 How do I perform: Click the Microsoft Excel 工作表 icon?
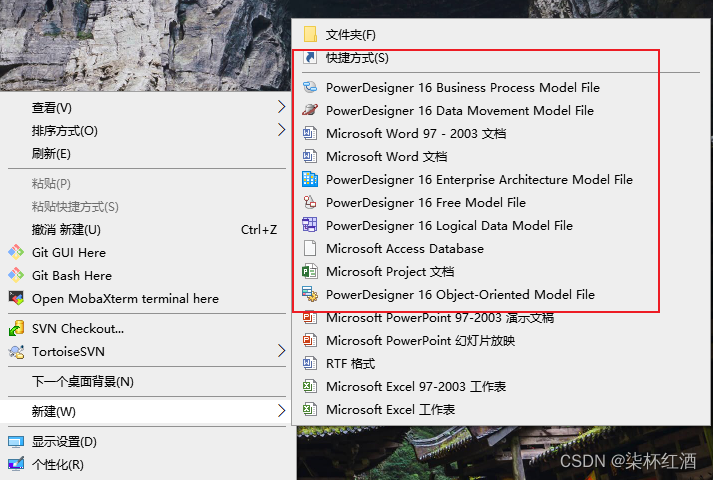click(310, 409)
